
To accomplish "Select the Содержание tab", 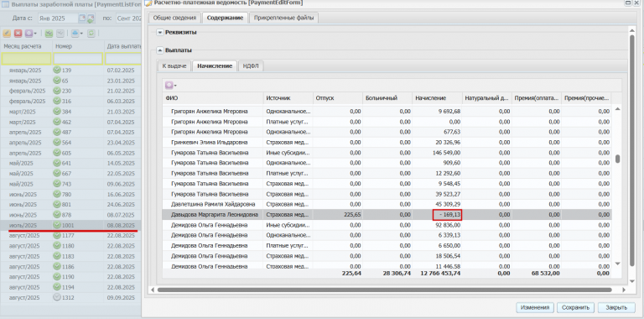I will 225,18.
